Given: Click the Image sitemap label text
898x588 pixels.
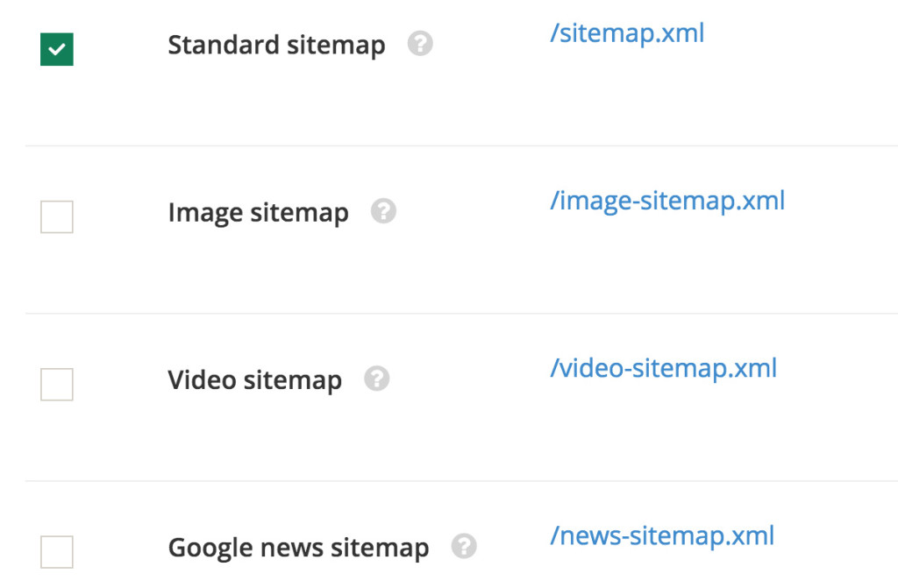Looking at the screenshot, I should coord(259,213).
